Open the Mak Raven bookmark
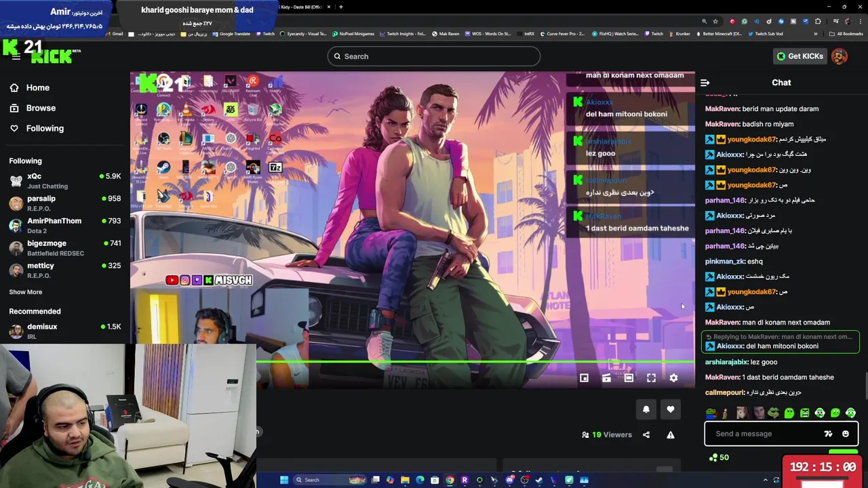The image size is (868, 488). pos(446,34)
